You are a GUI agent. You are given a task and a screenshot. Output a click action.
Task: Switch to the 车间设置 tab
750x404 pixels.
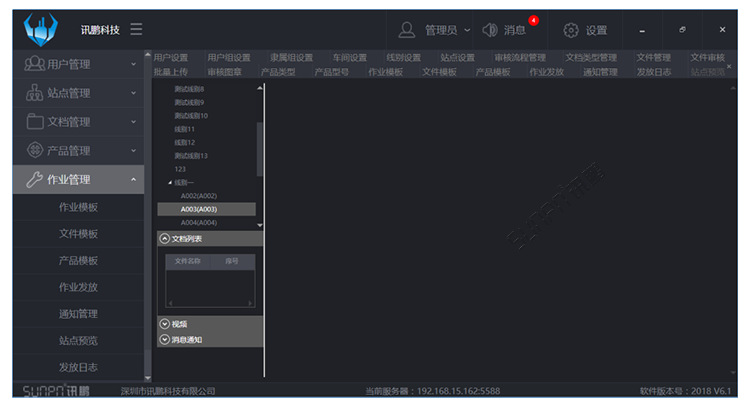(350, 57)
